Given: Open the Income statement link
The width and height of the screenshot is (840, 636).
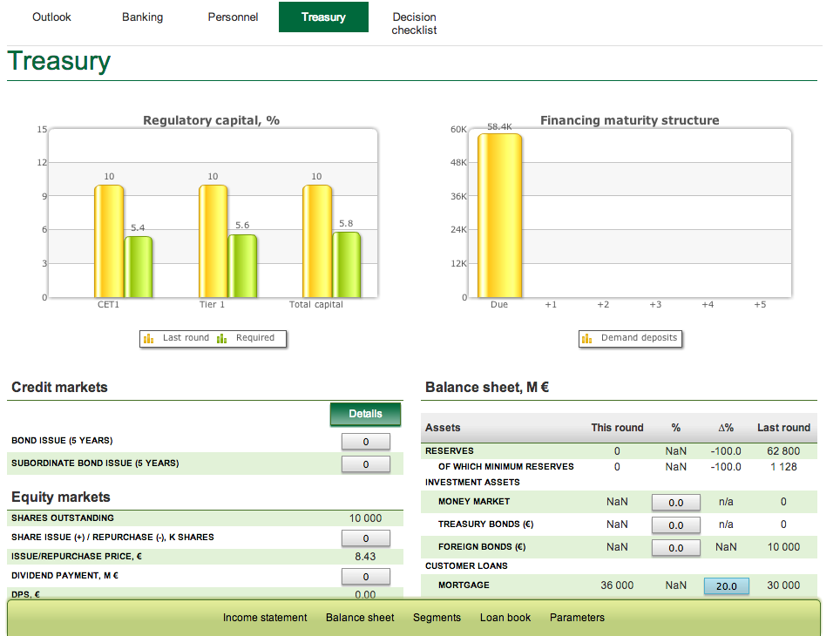Looking at the screenshot, I should point(265,618).
